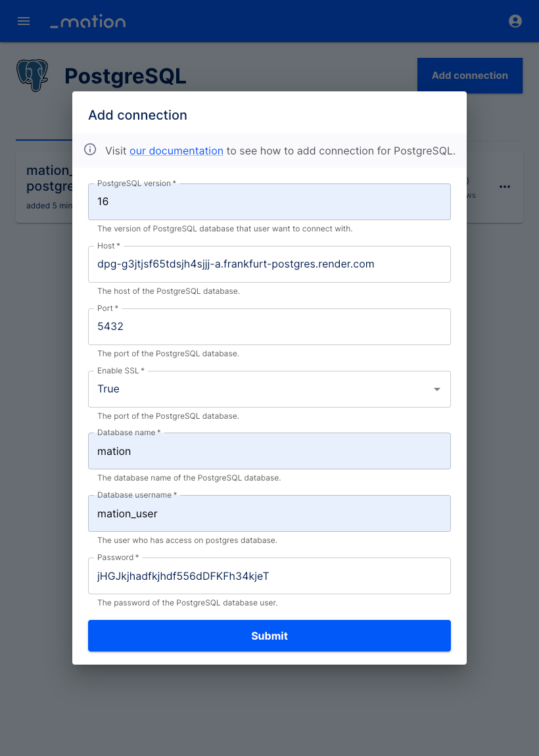Select the Port input field
Screen dimensions: 539x756
click(269, 327)
